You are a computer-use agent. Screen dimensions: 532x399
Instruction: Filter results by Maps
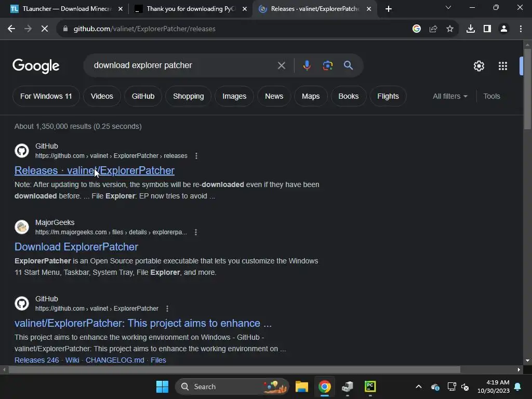coord(311,96)
